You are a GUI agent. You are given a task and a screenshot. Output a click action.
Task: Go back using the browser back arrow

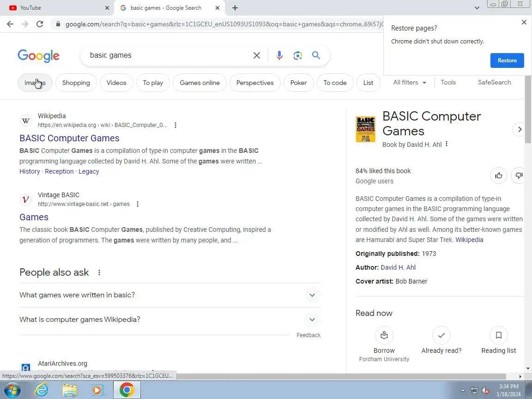(10, 24)
